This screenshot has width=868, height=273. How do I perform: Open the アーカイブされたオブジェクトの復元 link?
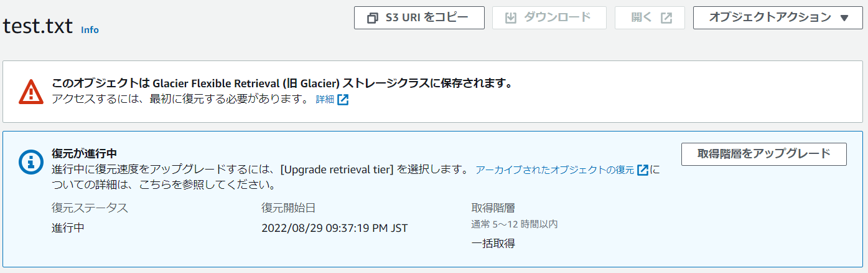coord(554,170)
